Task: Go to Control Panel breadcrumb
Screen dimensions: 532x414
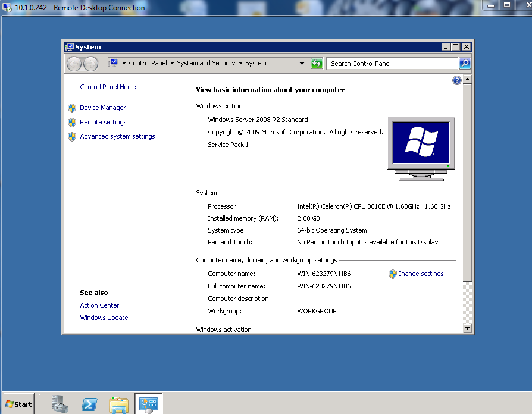Action: (x=148, y=63)
